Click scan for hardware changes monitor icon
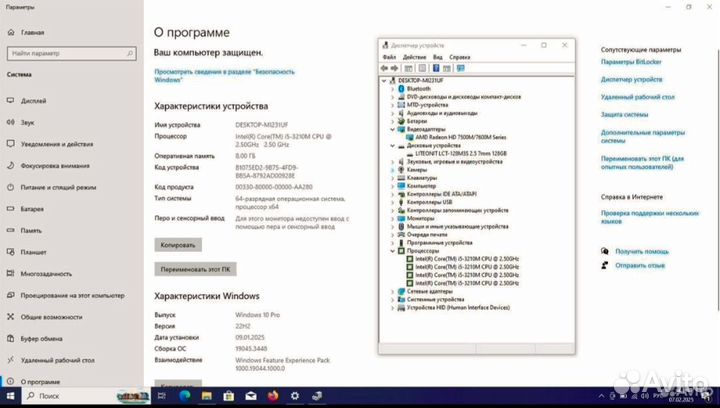Image resolution: width=720 pixels, height=408 pixels. [461, 68]
